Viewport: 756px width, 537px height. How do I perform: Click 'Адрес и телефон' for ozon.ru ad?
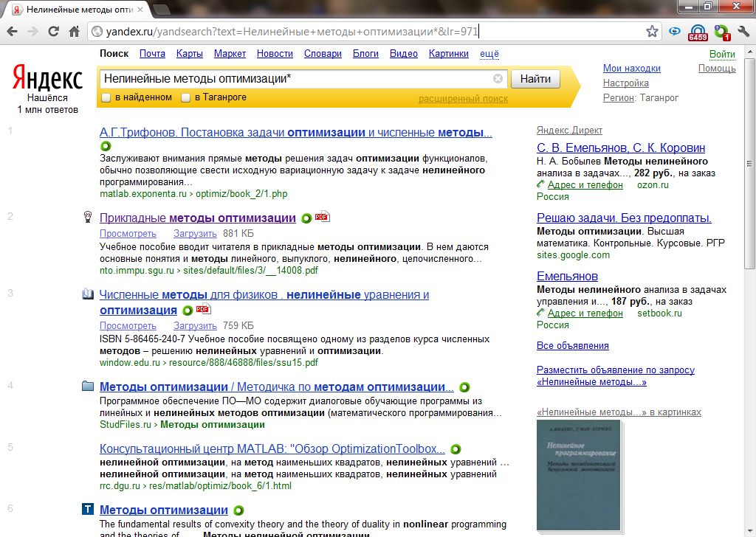click(x=585, y=185)
